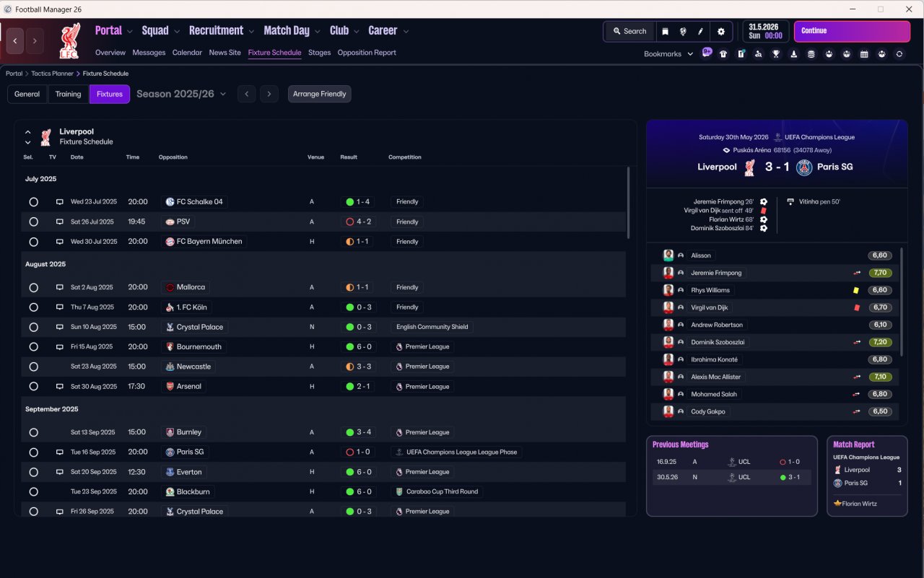Screen dimensions: 924x578
Task: Select the radio button for the Burnley fixture
Action: pos(33,432)
